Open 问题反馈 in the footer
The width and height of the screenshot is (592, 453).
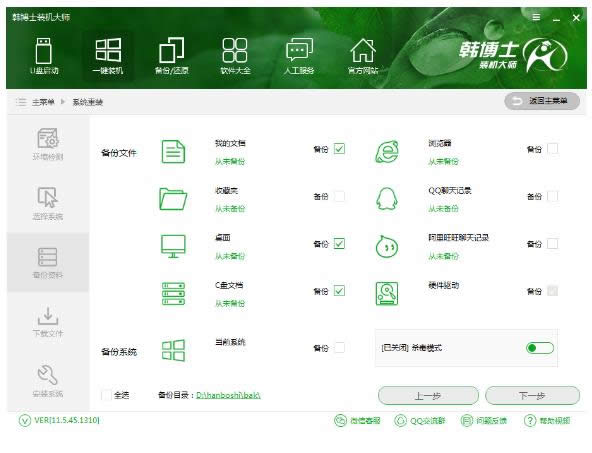click(x=484, y=421)
